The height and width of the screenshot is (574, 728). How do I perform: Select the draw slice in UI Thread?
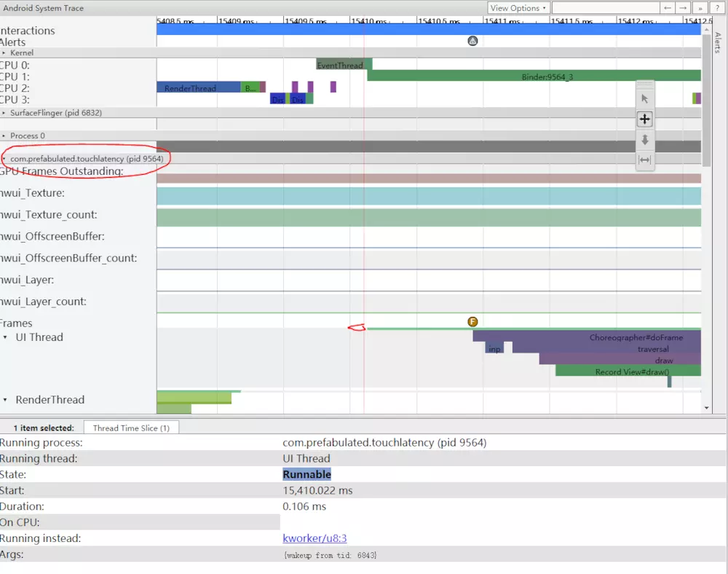[x=620, y=359]
